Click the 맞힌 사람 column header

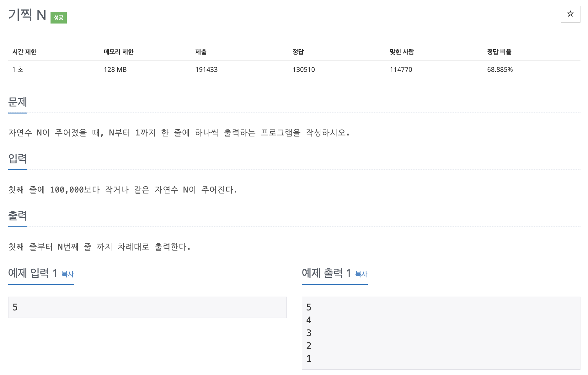click(x=402, y=52)
